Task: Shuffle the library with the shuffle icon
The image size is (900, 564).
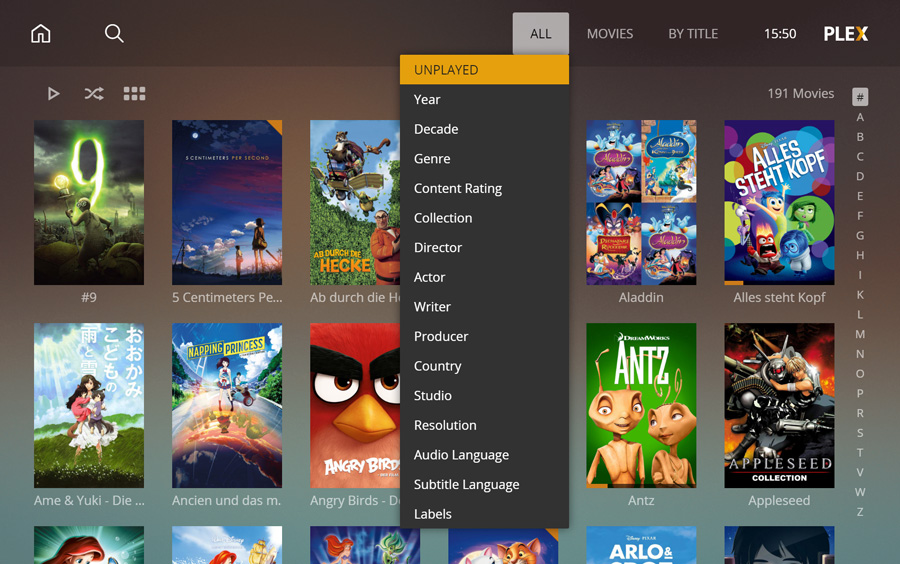Action: (94, 94)
